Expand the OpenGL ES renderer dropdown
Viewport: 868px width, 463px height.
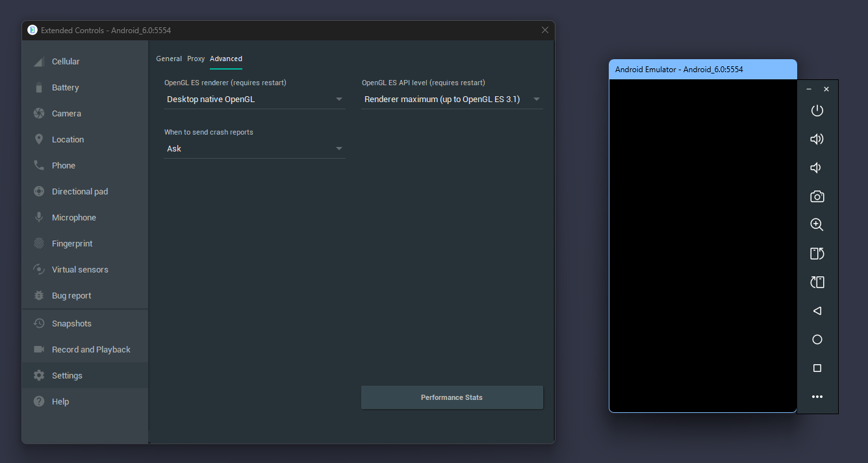coord(254,99)
